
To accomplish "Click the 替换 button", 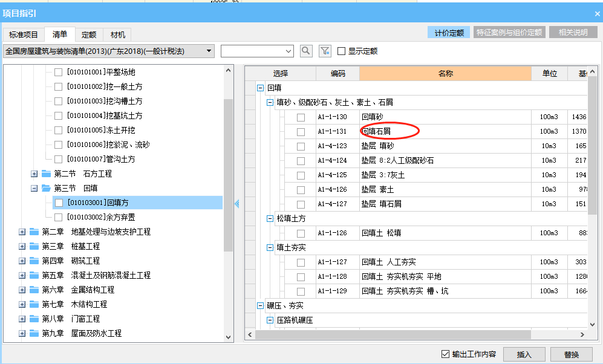I will (571, 354).
